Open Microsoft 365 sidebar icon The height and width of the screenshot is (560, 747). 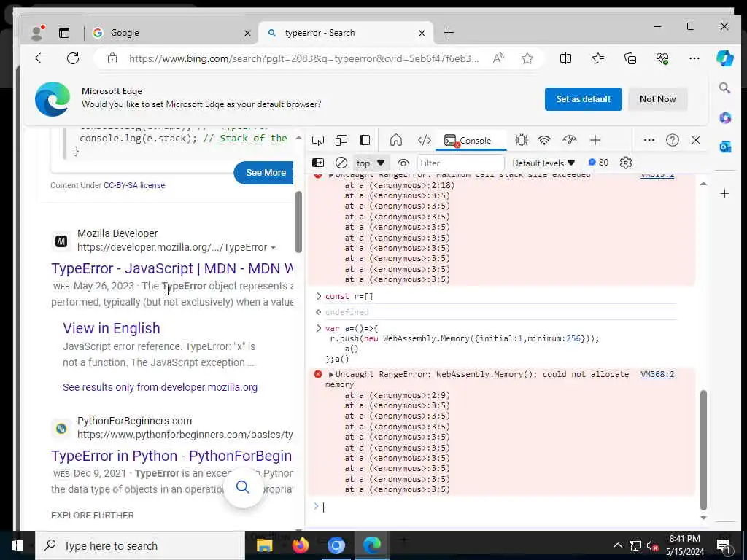click(724, 117)
